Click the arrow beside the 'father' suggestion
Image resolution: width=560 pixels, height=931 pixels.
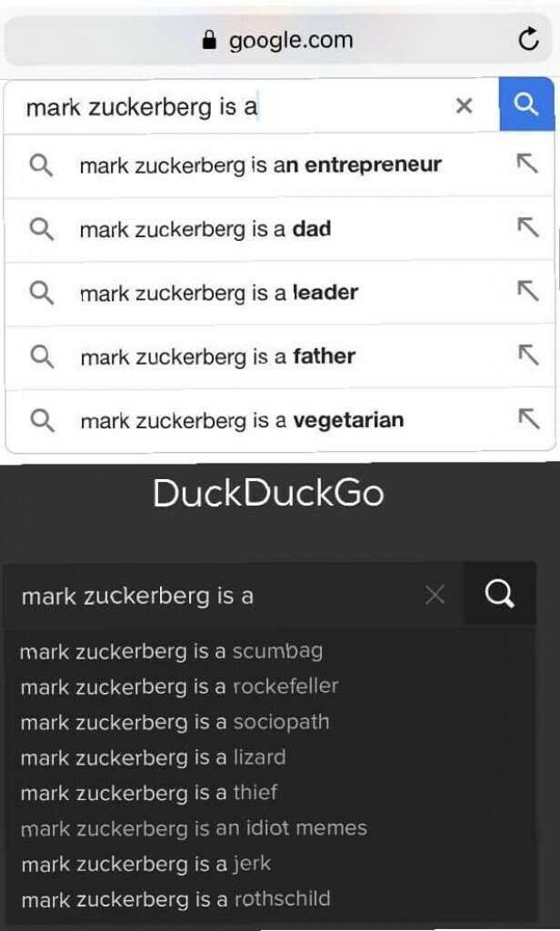527,355
